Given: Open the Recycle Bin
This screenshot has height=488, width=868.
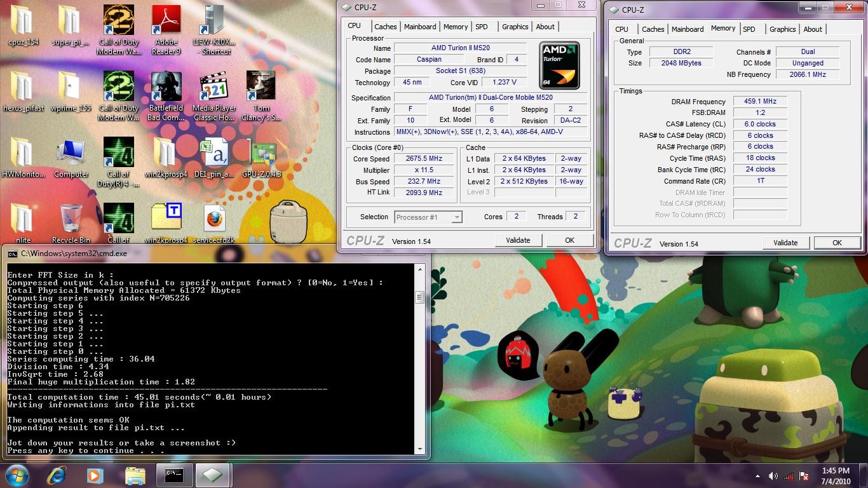Looking at the screenshot, I should pyautogui.click(x=71, y=219).
